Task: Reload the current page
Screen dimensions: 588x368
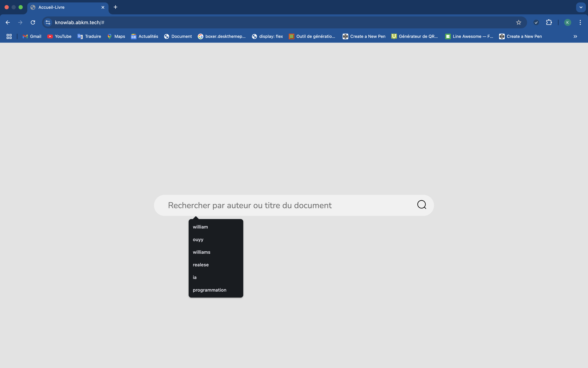Action: tap(33, 22)
